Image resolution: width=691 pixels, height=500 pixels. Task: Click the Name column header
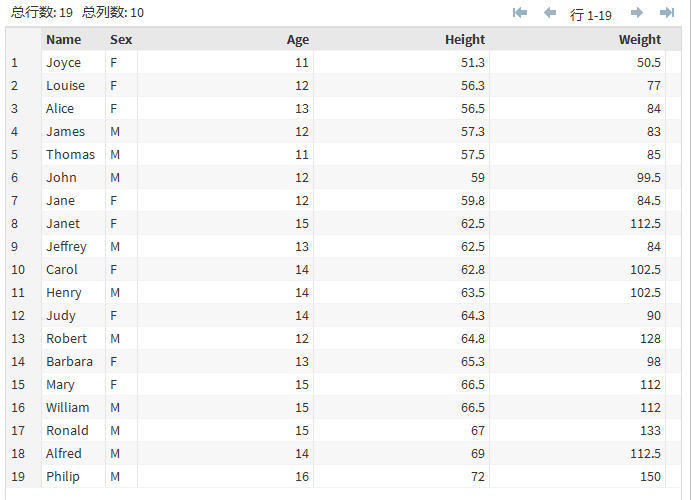pyautogui.click(x=64, y=40)
